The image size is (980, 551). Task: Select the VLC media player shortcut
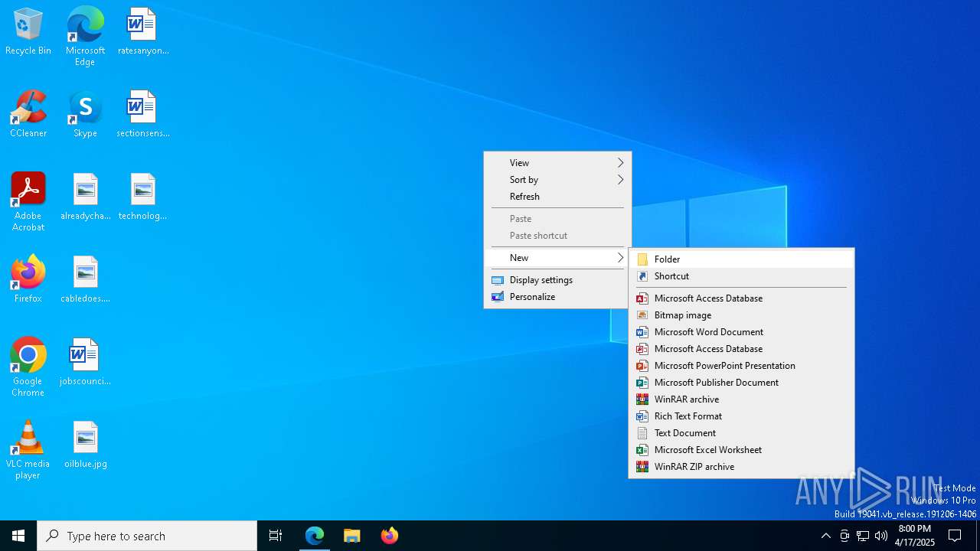28,450
